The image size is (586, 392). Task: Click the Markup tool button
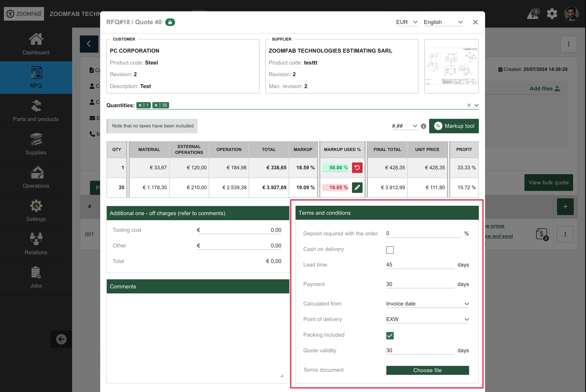(x=454, y=126)
